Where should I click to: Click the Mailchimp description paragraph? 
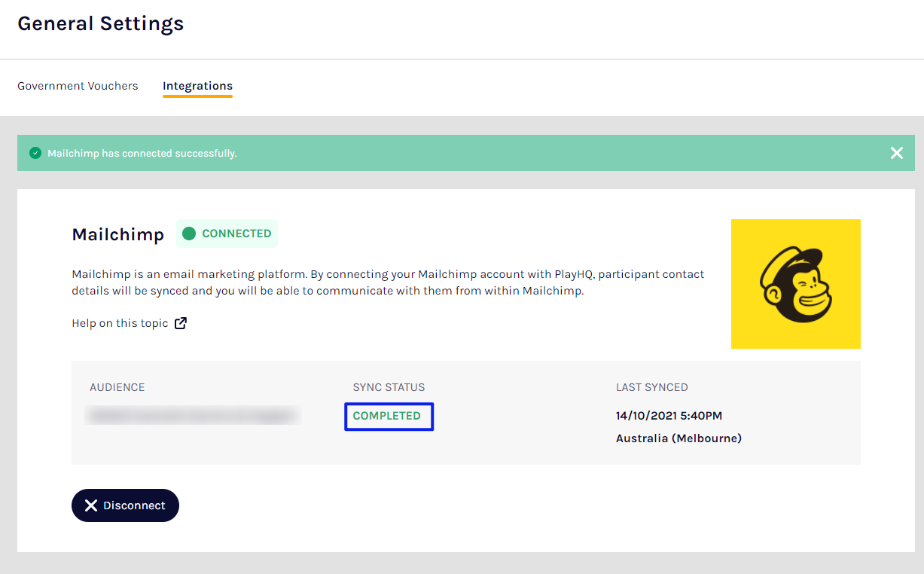(x=387, y=282)
